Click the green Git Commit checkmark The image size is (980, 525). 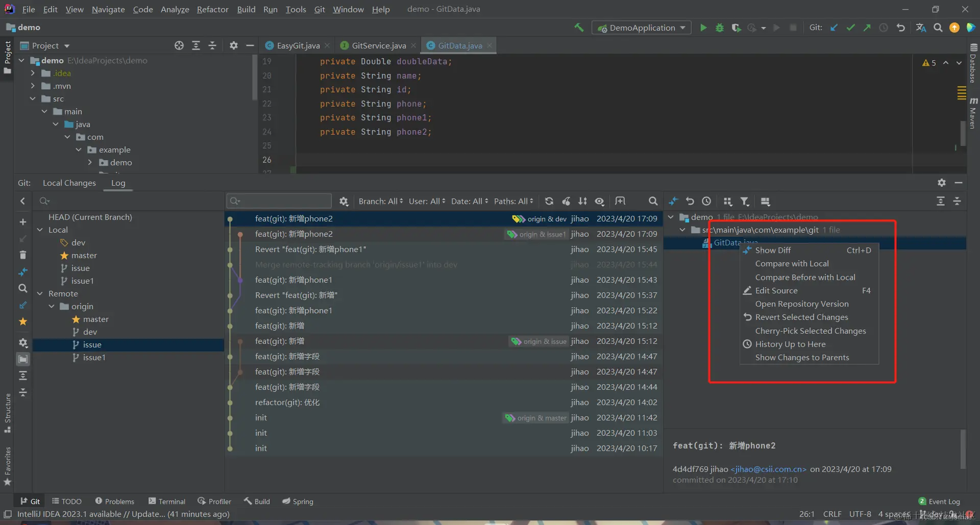(x=850, y=28)
